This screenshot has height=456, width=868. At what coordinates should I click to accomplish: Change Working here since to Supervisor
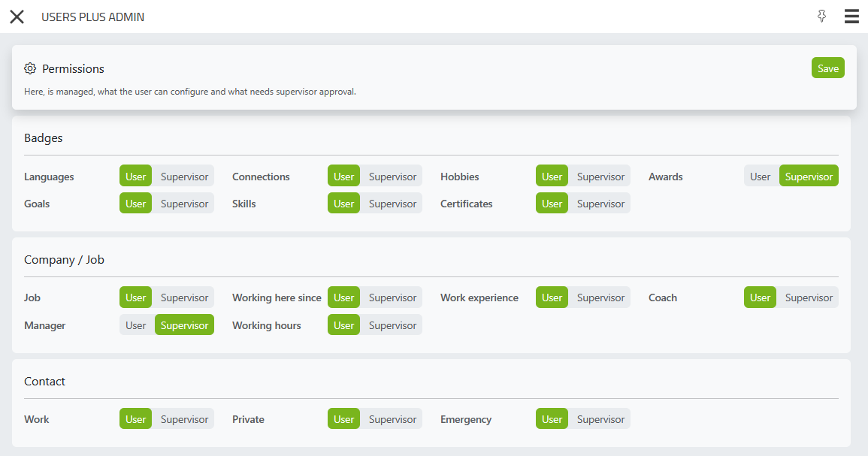coord(392,297)
